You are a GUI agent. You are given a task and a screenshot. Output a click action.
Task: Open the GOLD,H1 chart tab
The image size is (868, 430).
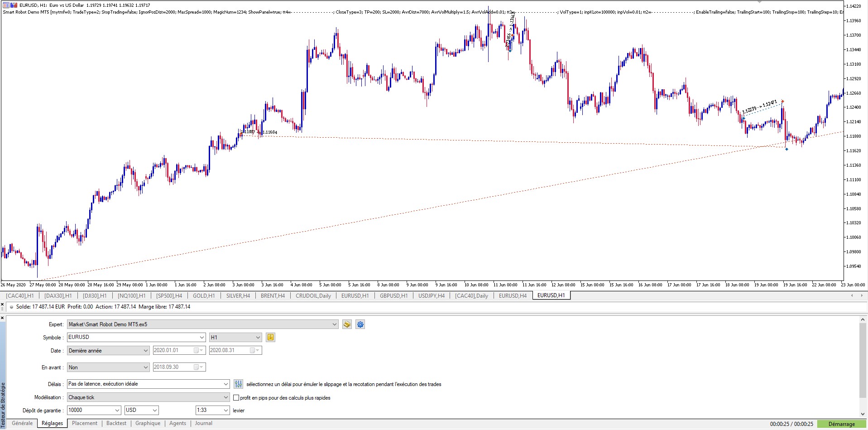(204, 295)
